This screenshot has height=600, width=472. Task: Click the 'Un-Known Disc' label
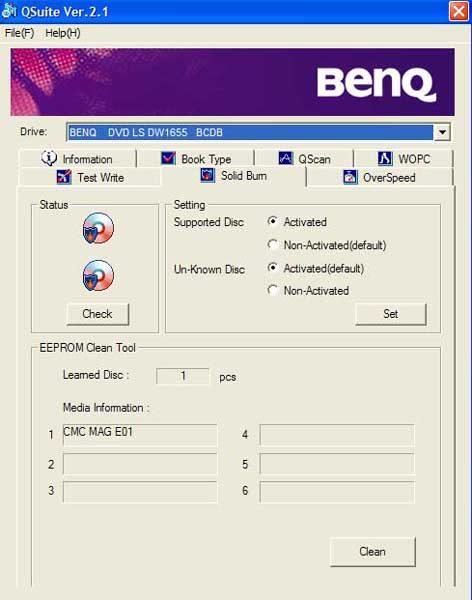pyautogui.click(x=209, y=269)
